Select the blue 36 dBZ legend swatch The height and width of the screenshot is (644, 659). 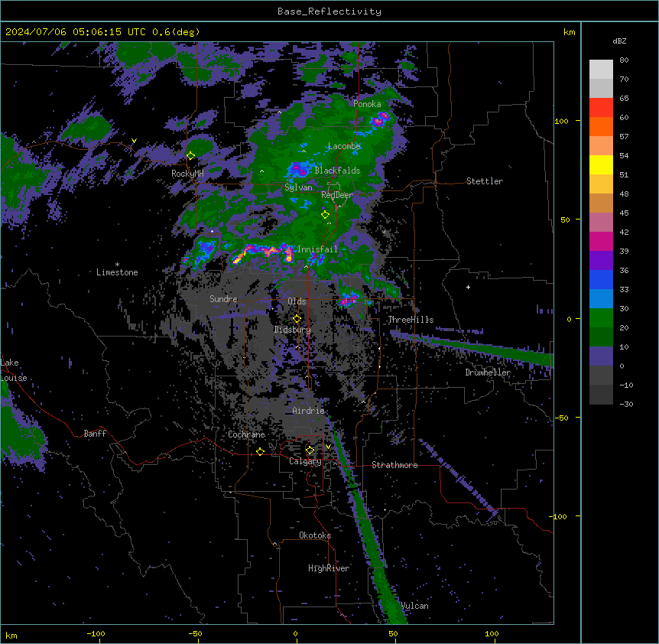point(601,279)
